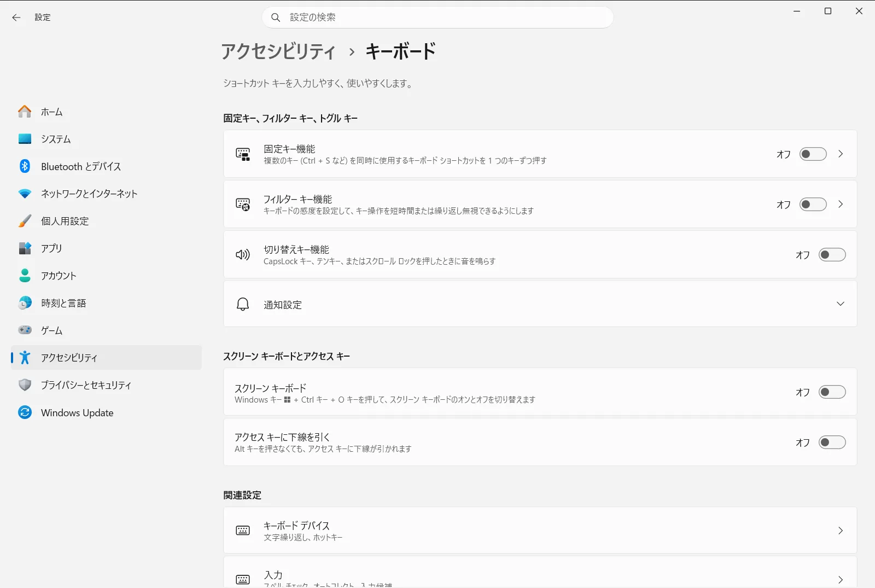Screen dimensions: 875x588
Task: Select システム in sidebar
Action: pyautogui.click(x=106, y=139)
